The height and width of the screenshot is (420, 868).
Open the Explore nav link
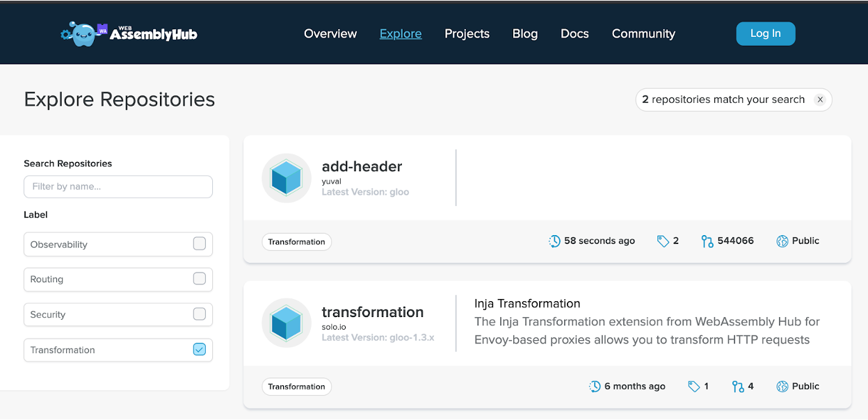401,33
